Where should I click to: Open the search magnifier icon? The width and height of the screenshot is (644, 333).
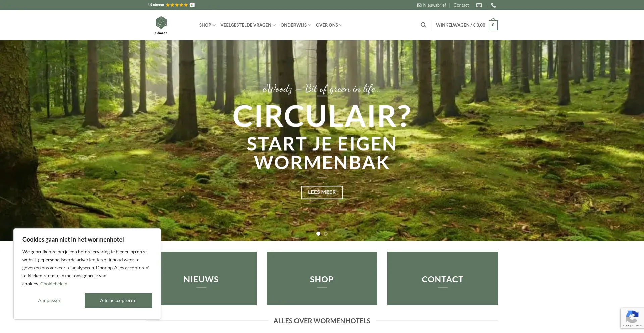[x=423, y=25]
